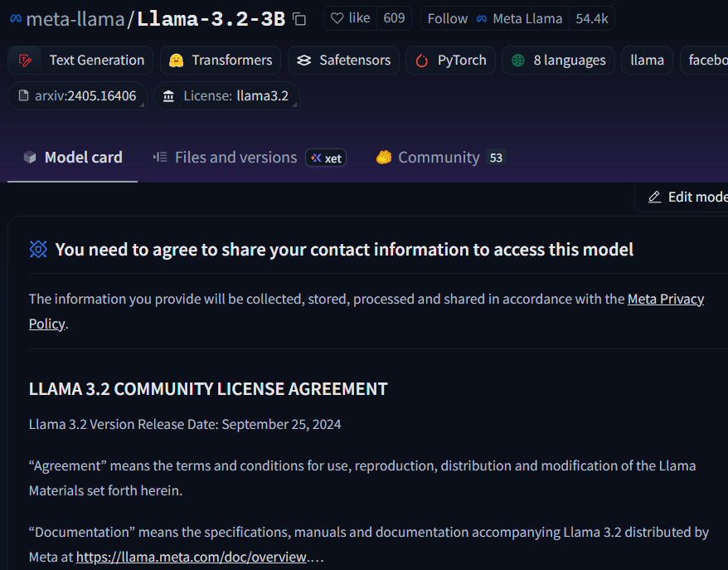Click the Llama-3.2-3B model name
This screenshot has height=570, width=728.
(211, 19)
